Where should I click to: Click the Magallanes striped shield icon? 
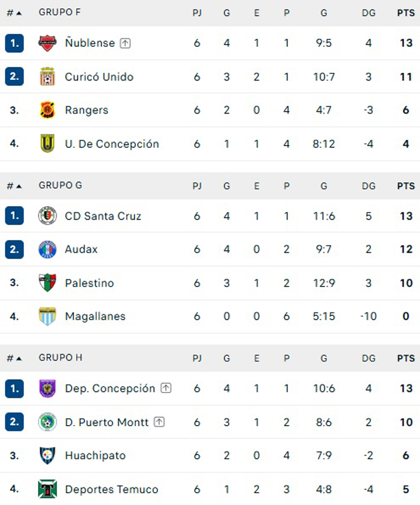click(47, 316)
